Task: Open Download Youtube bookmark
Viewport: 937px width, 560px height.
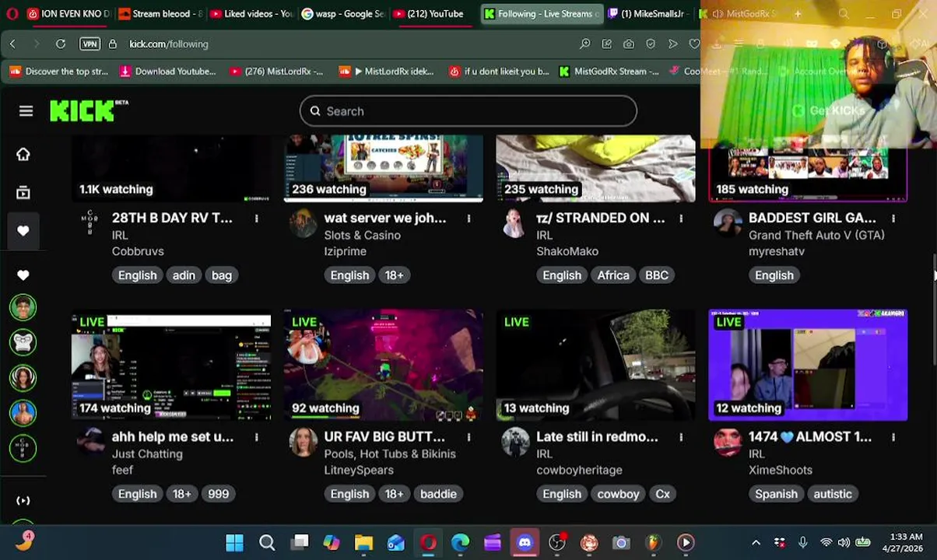Action: pos(167,72)
